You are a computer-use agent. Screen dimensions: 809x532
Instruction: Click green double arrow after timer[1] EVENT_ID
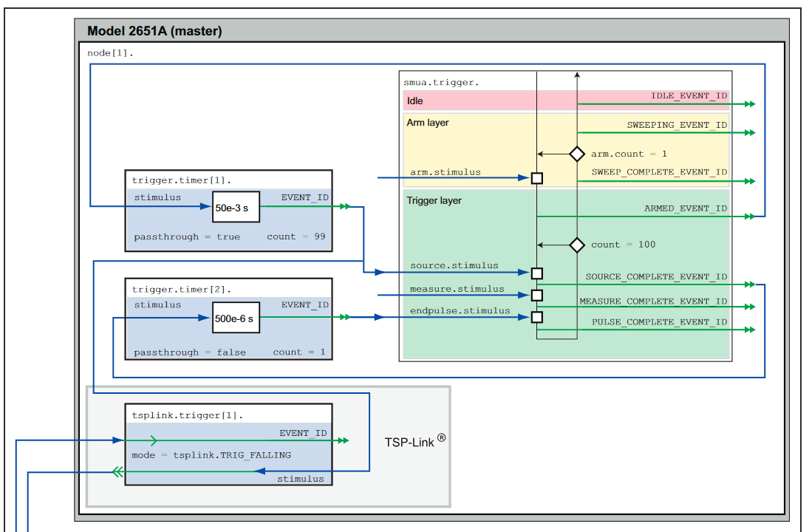point(344,207)
